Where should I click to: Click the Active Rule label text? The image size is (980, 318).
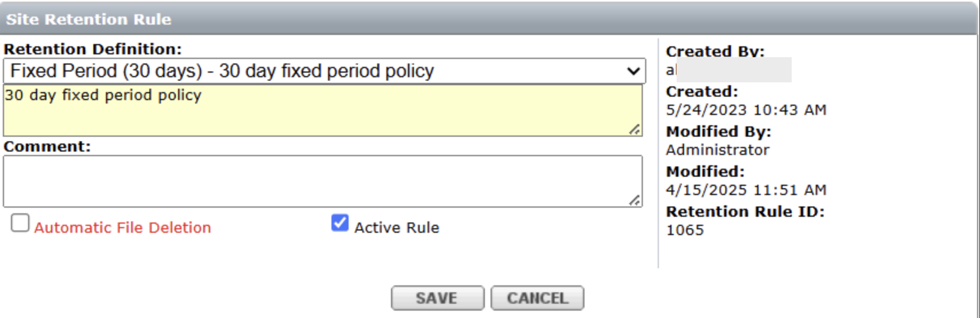tap(397, 228)
